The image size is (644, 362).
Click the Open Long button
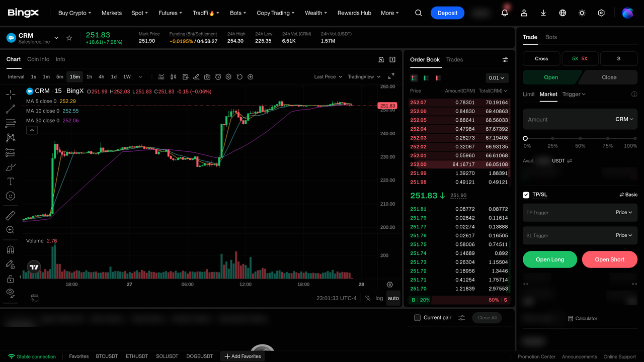pos(550,259)
